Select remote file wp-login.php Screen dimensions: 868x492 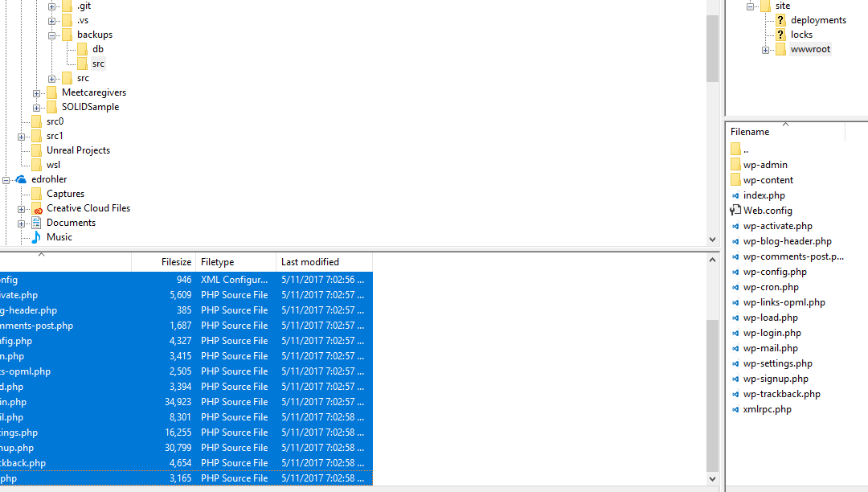pyautogui.click(x=772, y=333)
